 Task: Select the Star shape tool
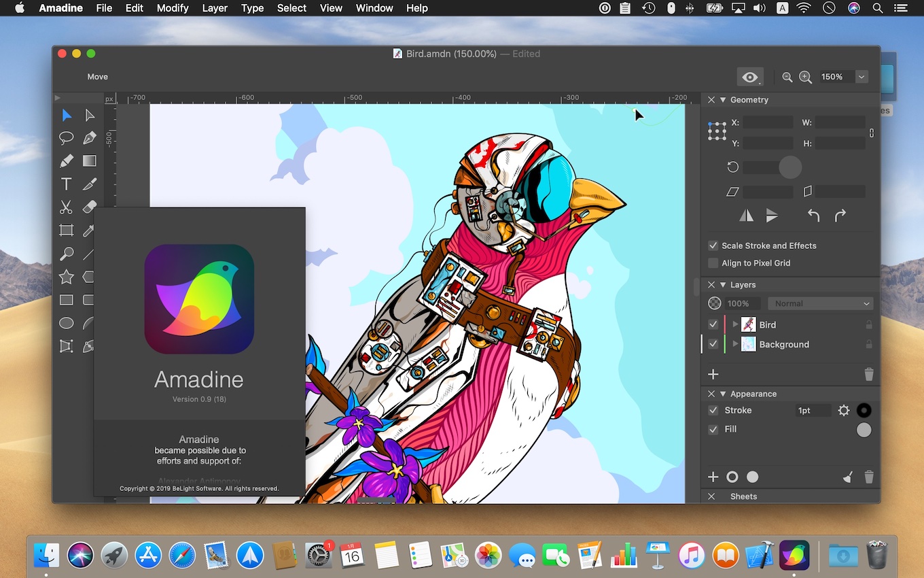[66, 277]
